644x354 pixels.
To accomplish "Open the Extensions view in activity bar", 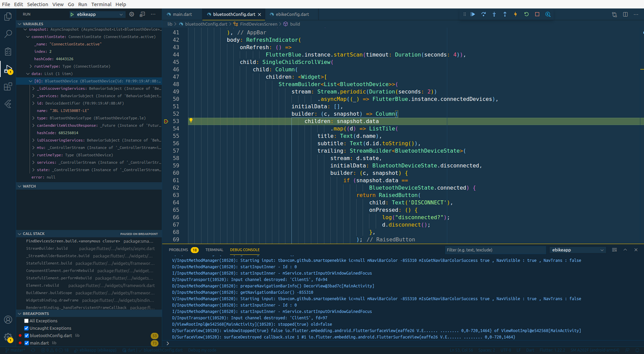I will click(8, 87).
